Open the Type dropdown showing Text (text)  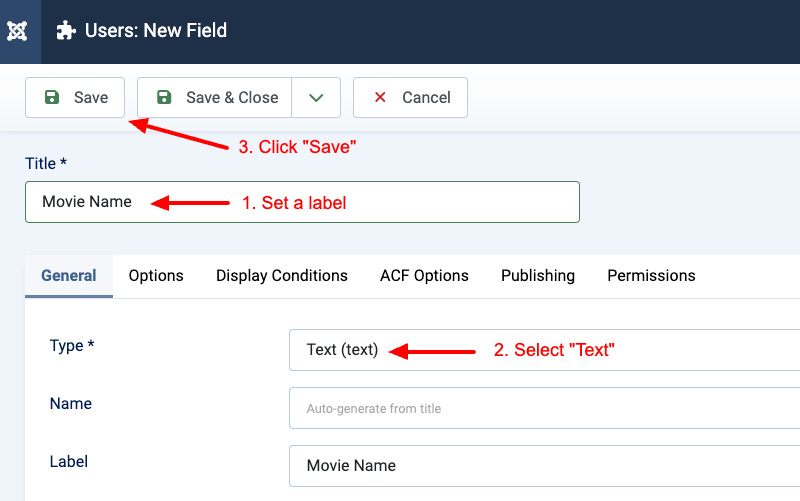tap(544, 350)
